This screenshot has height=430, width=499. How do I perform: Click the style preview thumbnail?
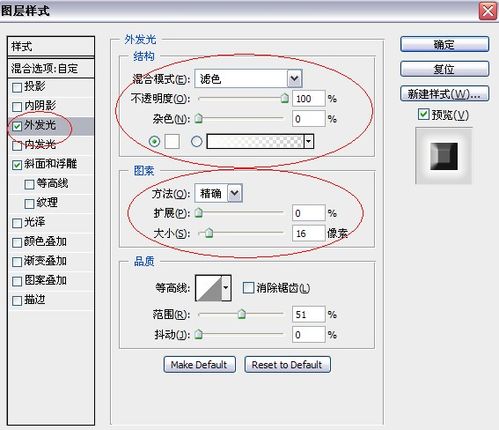point(444,156)
